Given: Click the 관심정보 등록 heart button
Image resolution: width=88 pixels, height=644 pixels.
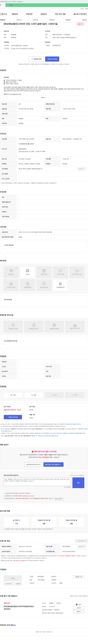Looking at the screenshot, I should (36, 59).
